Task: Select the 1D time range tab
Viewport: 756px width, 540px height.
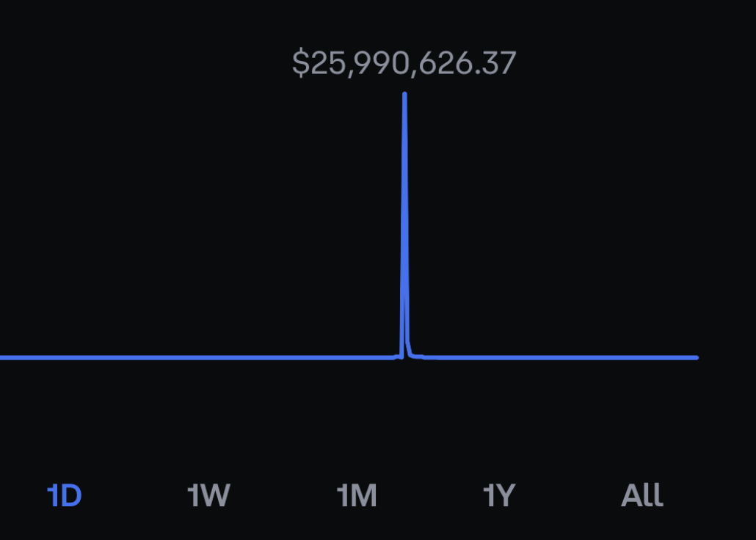Action: (x=65, y=497)
